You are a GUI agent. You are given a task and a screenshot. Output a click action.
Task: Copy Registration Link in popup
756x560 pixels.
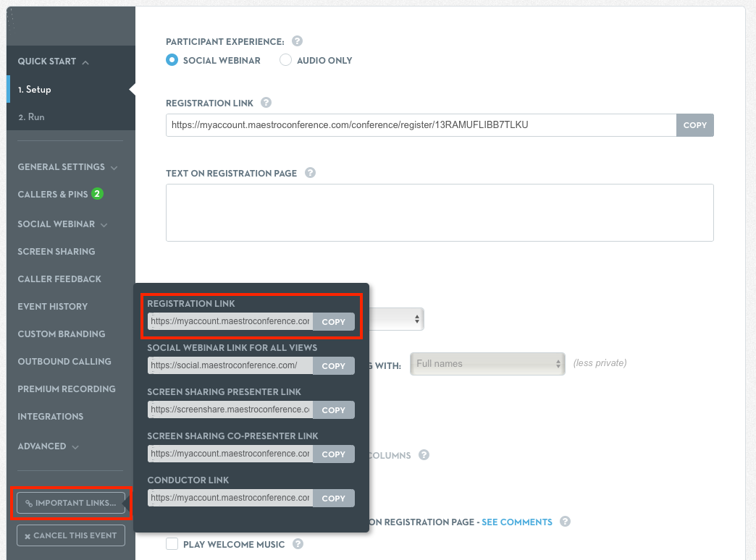334,321
